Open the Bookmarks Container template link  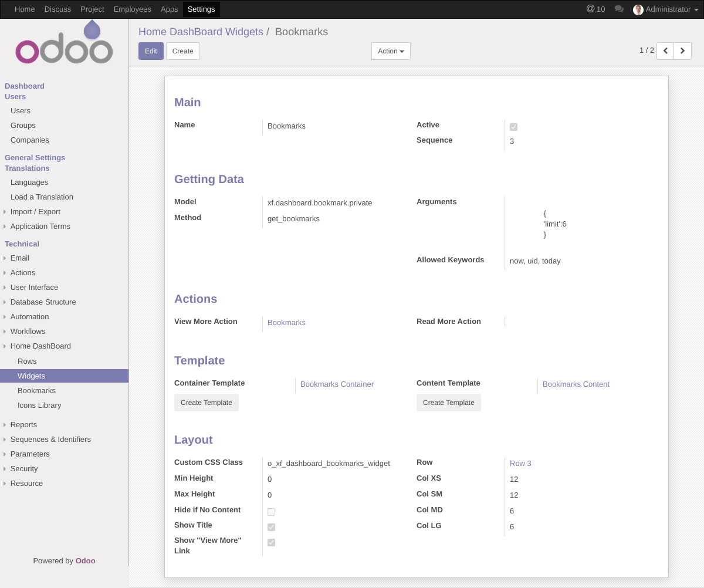(337, 384)
